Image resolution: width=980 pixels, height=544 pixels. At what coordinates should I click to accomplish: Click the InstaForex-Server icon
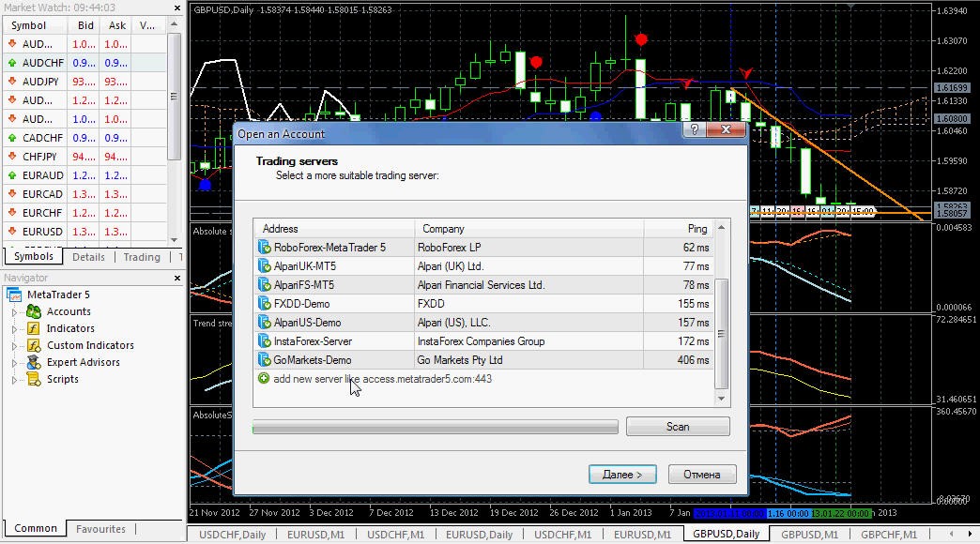(264, 341)
